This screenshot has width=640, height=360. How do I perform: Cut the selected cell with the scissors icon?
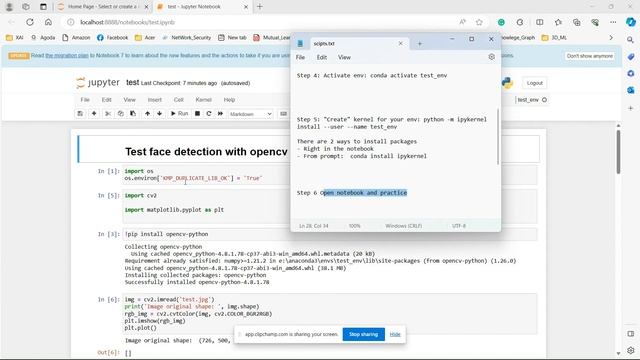point(108,113)
